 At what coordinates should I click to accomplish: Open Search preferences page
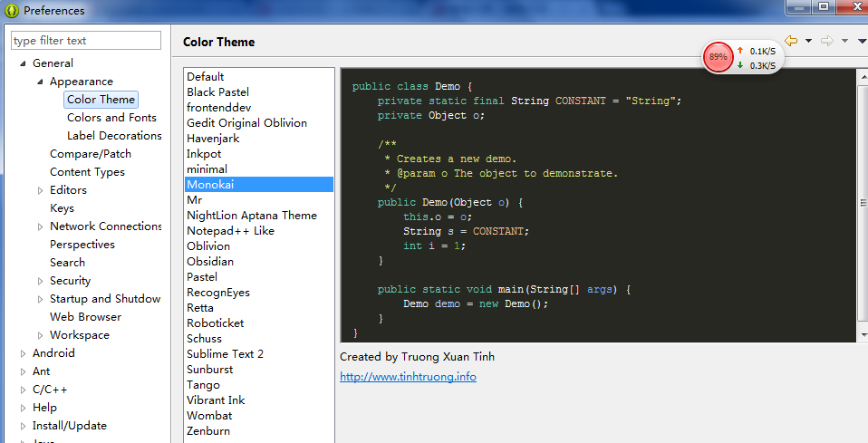pyautogui.click(x=68, y=263)
